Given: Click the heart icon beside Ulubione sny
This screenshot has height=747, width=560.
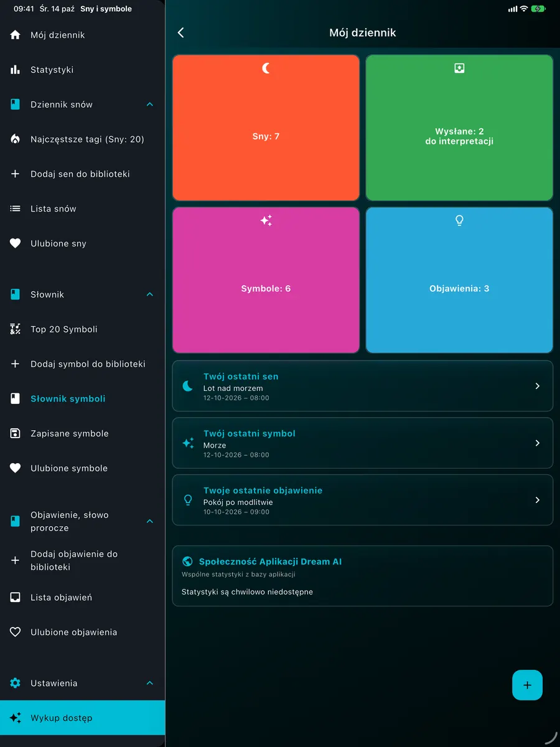Looking at the screenshot, I should click(16, 244).
